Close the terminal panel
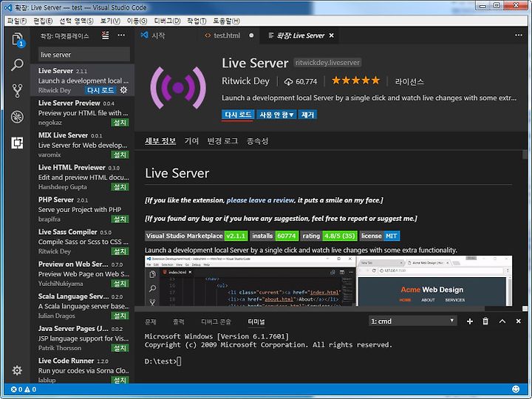Image resolution: width=532 pixels, height=399 pixels. pyautogui.click(x=519, y=321)
